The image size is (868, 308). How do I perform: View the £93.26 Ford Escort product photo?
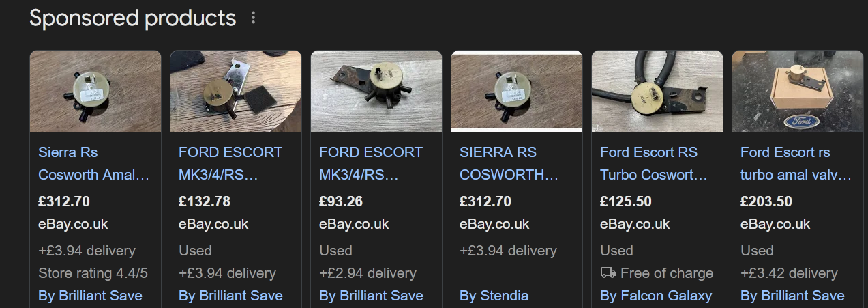376,92
